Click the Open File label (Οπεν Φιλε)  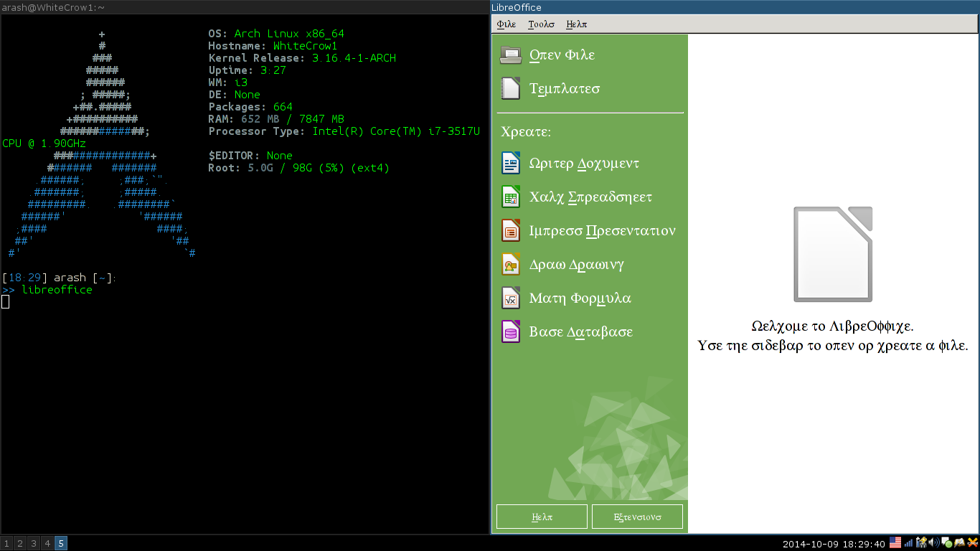[562, 55]
